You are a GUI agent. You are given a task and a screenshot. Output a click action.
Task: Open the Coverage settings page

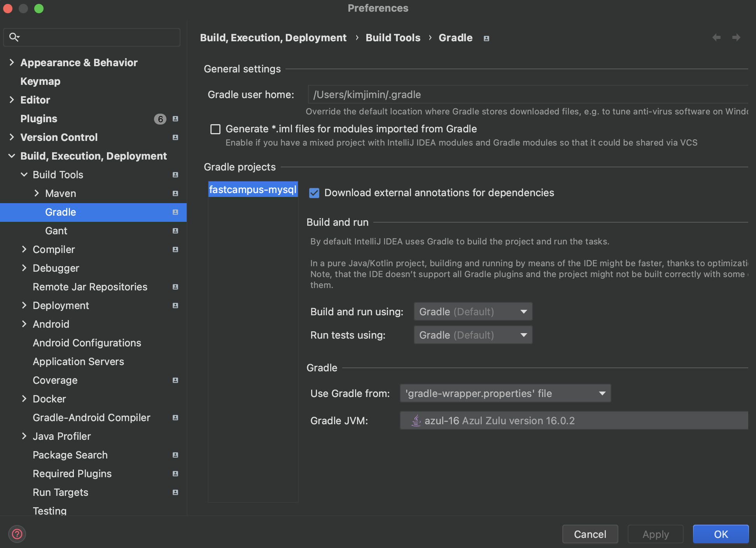(93, 380)
